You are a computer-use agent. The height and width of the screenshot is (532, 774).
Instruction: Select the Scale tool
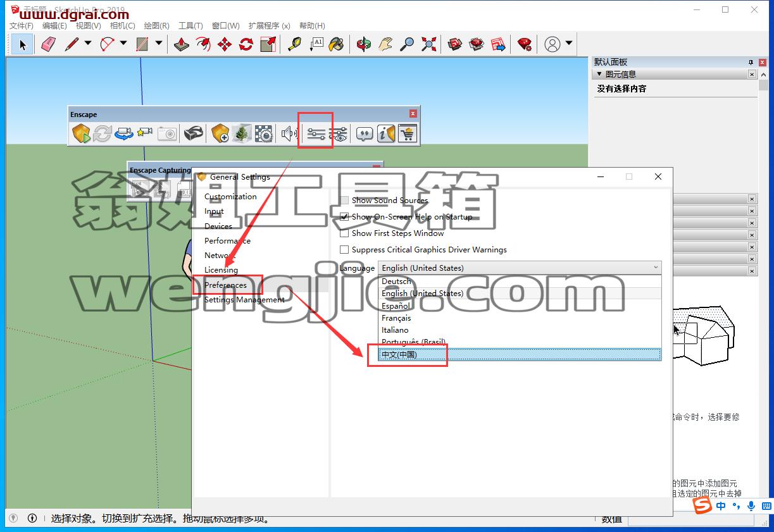click(x=268, y=44)
